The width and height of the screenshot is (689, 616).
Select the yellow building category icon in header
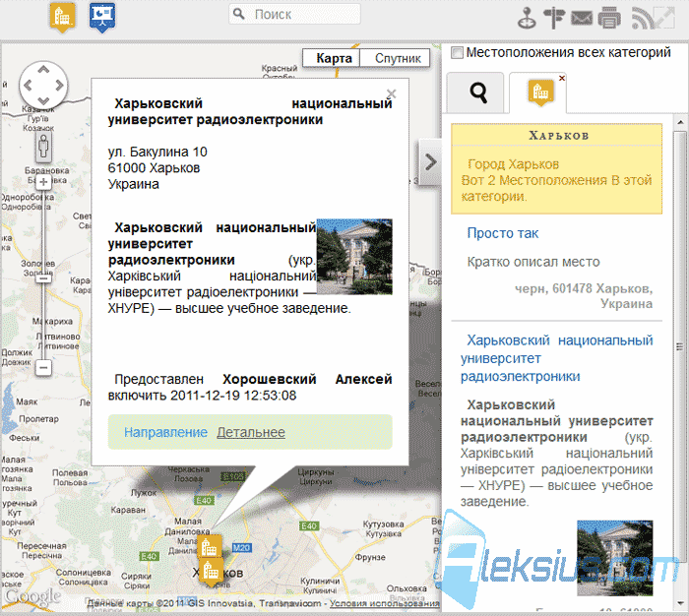pos(62,18)
